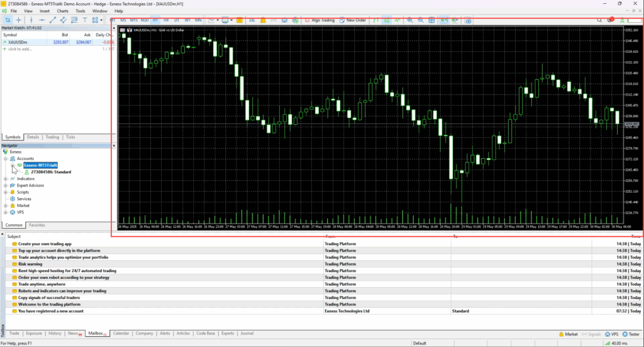This screenshot has width=644, height=347.
Task: Select the H4 timeframe button
Action: [166, 20]
